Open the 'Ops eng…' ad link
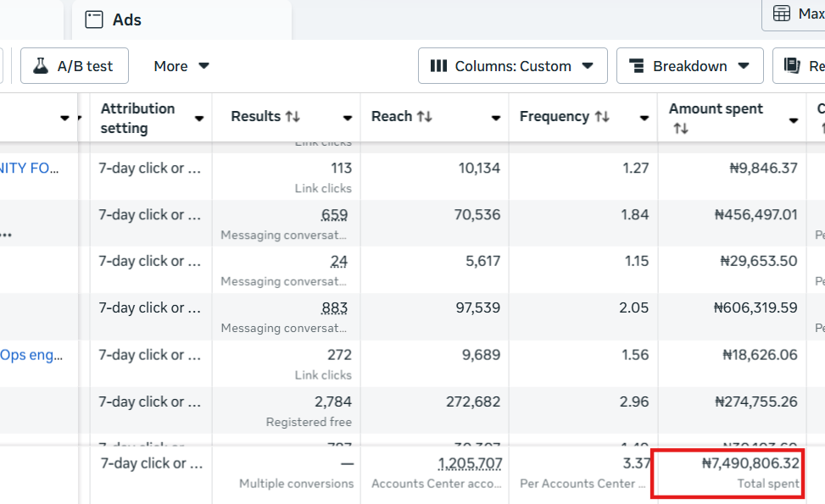The height and width of the screenshot is (504, 825). tap(31, 355)
